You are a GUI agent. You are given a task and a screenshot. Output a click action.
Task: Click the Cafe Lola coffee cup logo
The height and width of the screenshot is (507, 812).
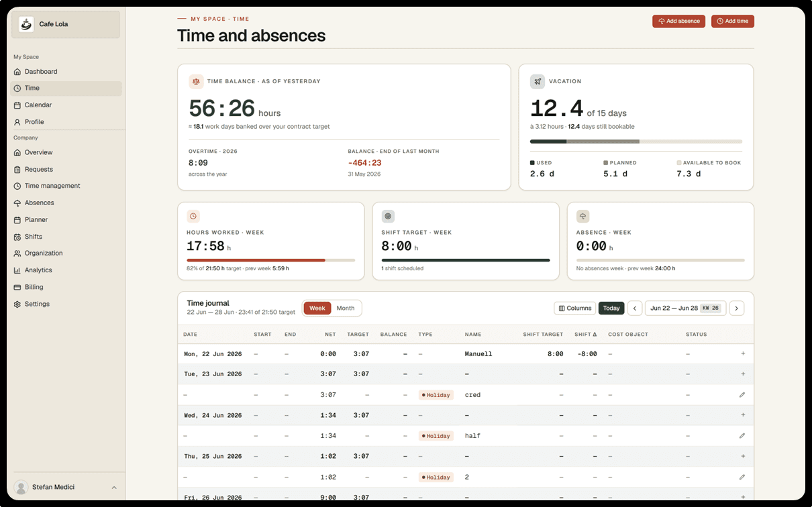tap(26, 24)
